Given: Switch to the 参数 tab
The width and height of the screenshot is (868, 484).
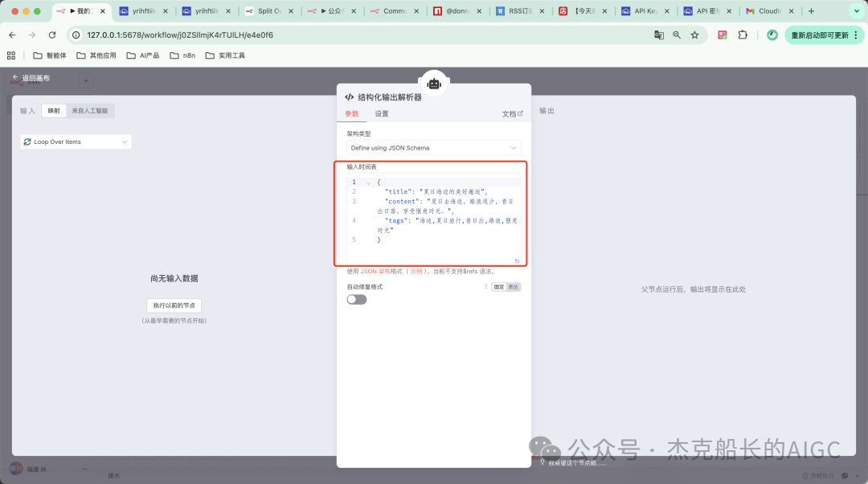Looking at the screenshot, I should tap(351, 113).
